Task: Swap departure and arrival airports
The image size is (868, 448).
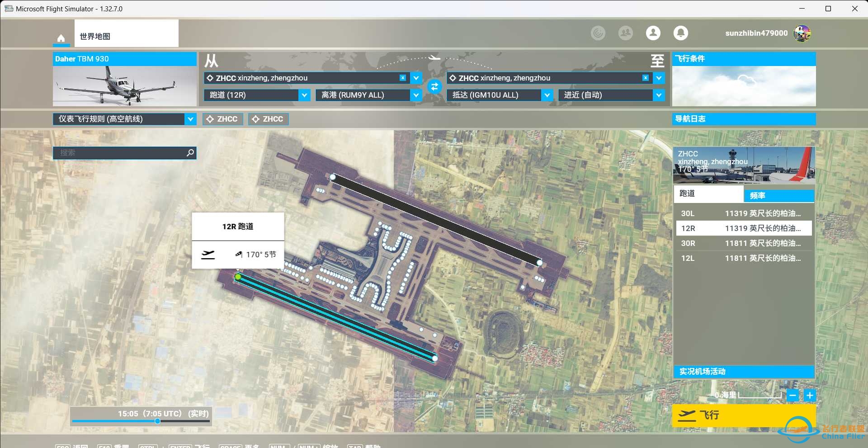Action: click(434, 86)
